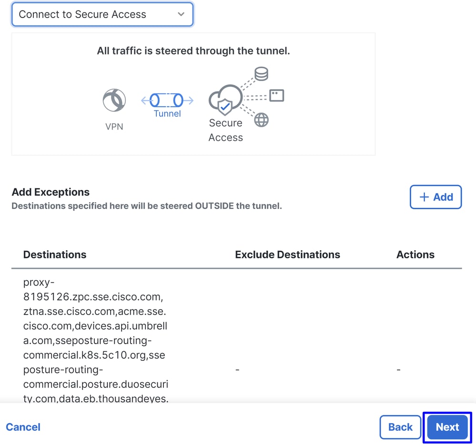Select the proxy destinations list entry
This screenshot has height=448, width=476.
(x=96, y=340)
